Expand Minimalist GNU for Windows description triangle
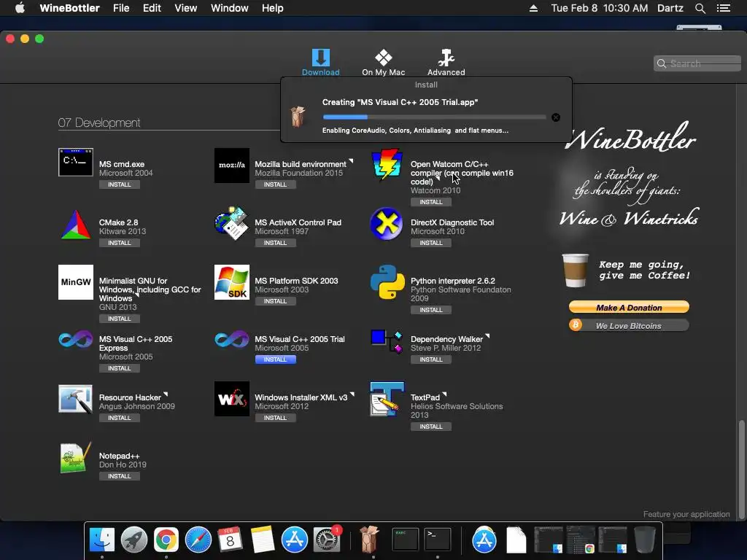The image size is (747, 560). click(137, 296)
